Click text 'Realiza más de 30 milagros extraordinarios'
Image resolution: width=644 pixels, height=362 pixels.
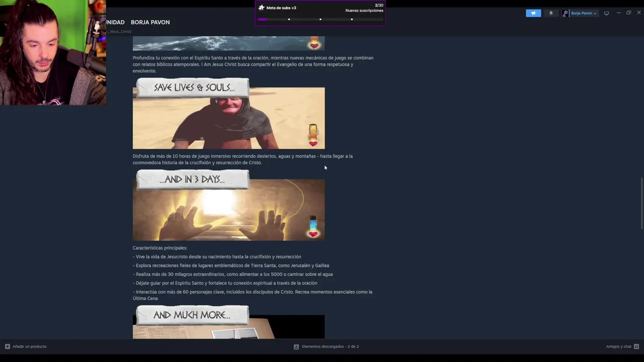(180, 275)
